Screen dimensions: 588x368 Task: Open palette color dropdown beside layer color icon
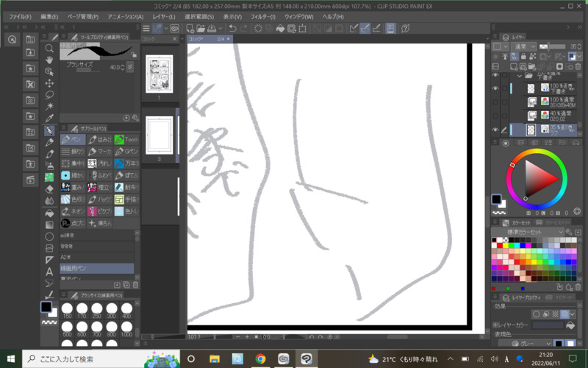[579, 57]
